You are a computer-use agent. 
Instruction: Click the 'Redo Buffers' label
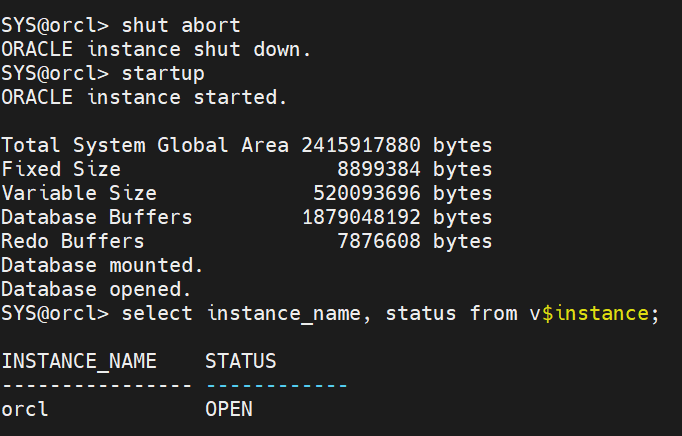[x=73, y=241]
